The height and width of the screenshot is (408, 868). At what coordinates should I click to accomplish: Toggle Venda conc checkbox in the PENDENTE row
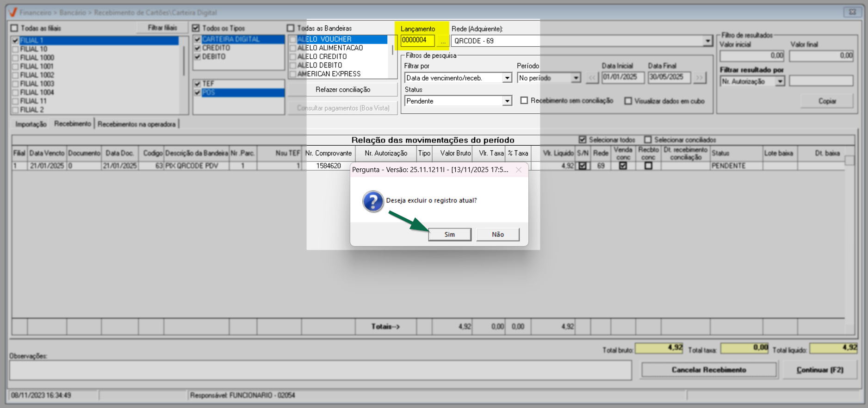click(x=623, y=166)
